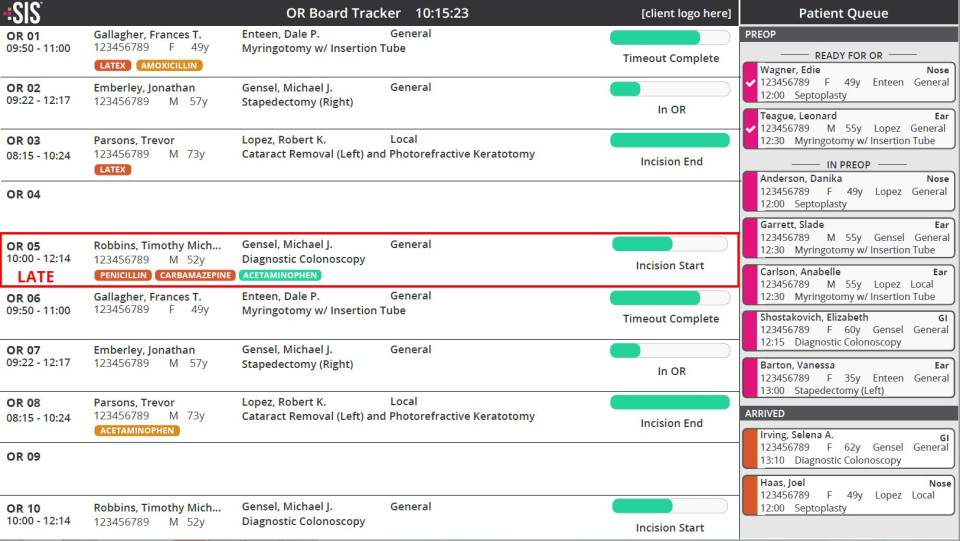
Task: Click the 08:15 - 10:24 time in OR 08
Action: click(38, 418)
